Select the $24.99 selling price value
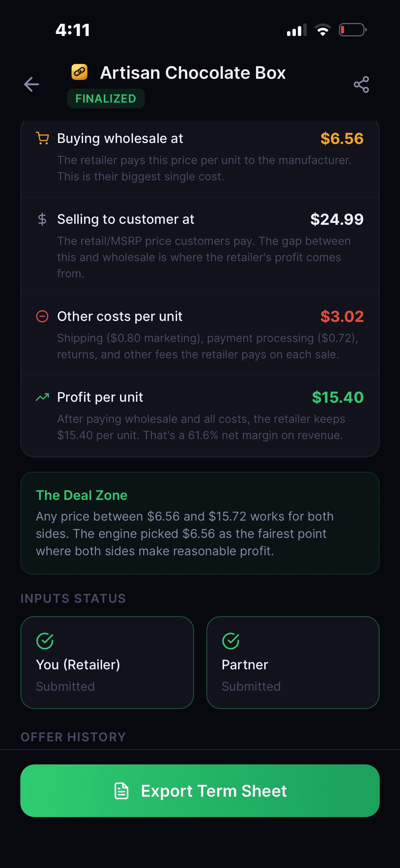Screen dimensions: 400x868 [x=337, y=219]
